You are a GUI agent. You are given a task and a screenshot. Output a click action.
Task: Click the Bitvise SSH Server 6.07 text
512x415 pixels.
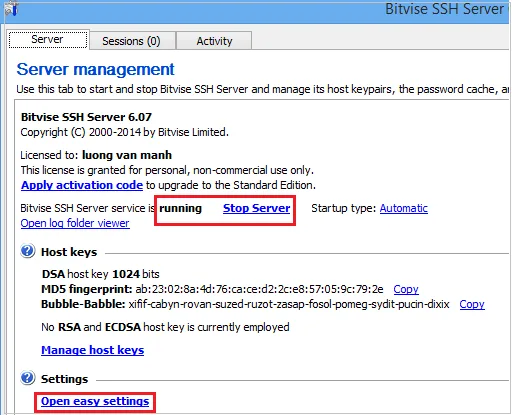[x=86, y=117]
